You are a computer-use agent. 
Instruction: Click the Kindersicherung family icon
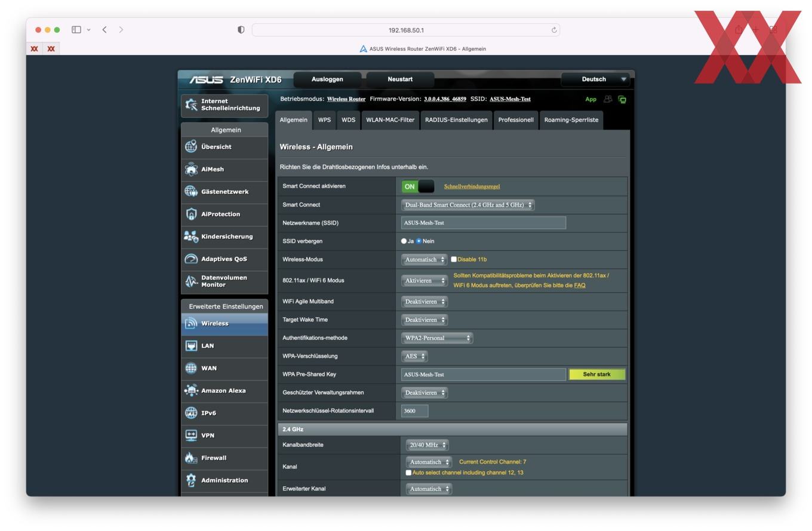point(191,237)
